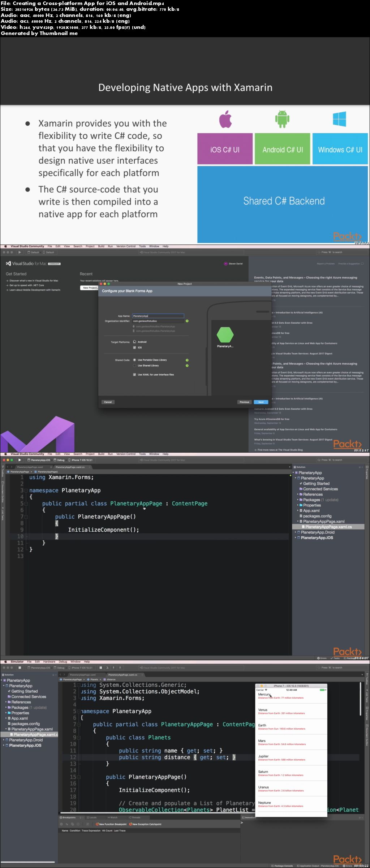Open the iPhone 7 iOS 10.3.1 target dropdown in the non-simulator editor frame
370x868 pixels.
80,460
